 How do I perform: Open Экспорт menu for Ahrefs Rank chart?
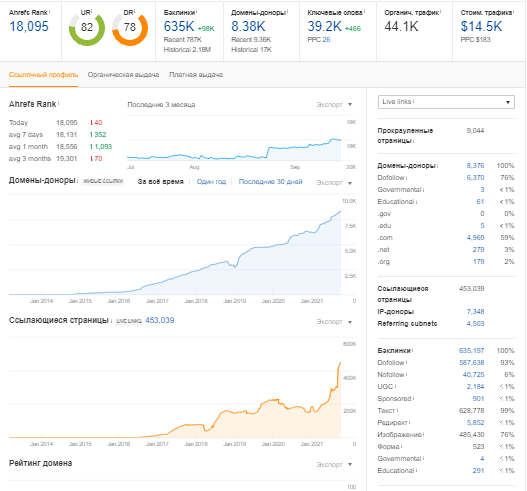coord(334,105)
